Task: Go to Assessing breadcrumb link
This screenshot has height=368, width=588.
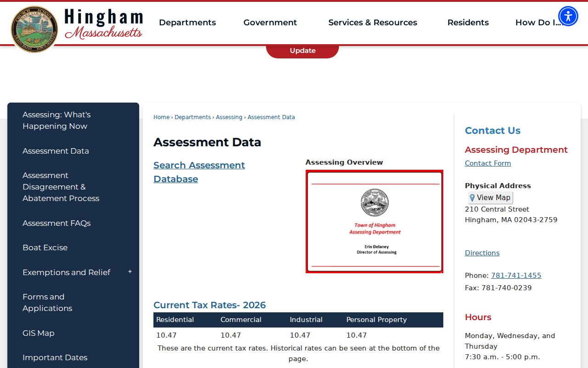Action: pos(229,117)
